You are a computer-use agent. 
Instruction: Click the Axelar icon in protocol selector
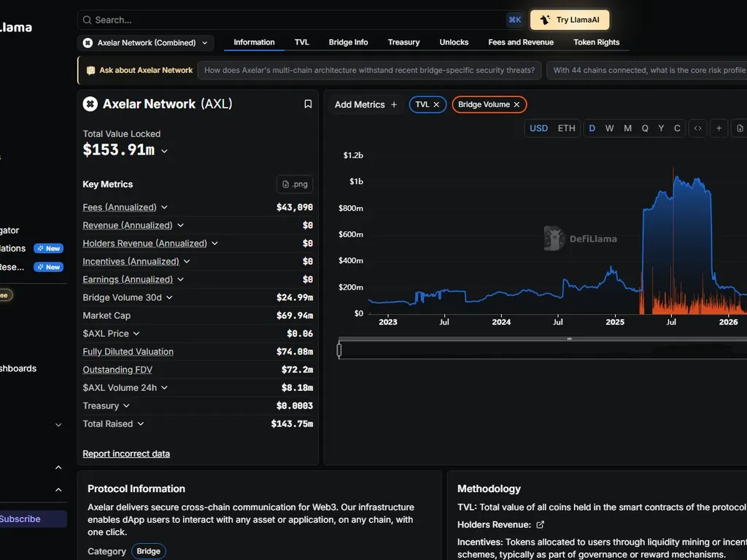click(88, 43)
